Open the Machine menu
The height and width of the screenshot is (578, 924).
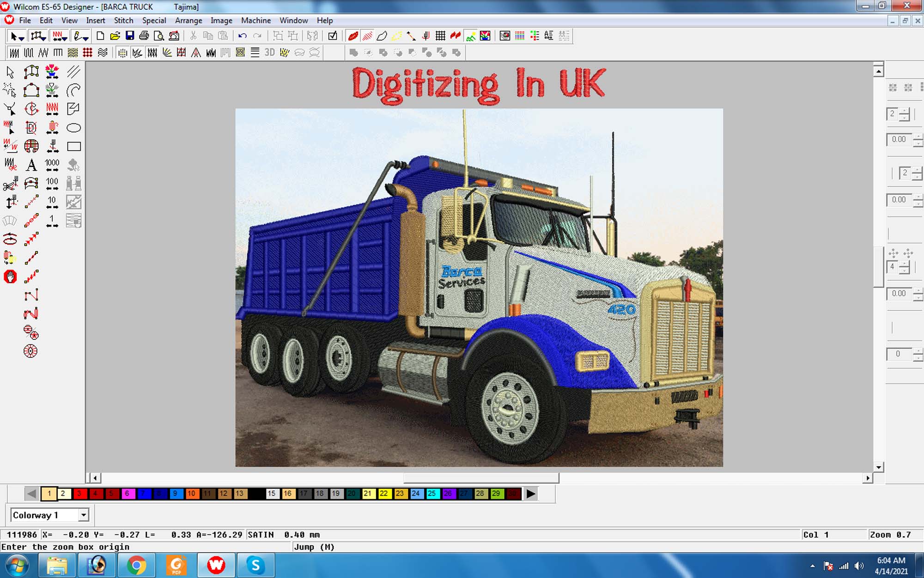point(255,20)
